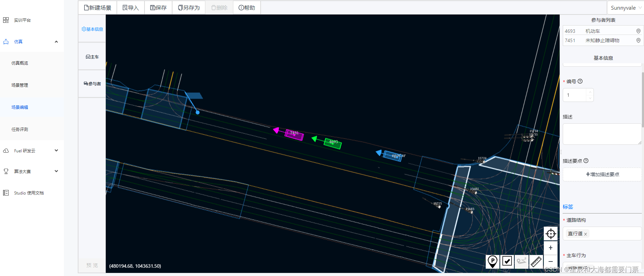
Task: Click 导入 to import a scenario
Action: click(x=131, y=8)
